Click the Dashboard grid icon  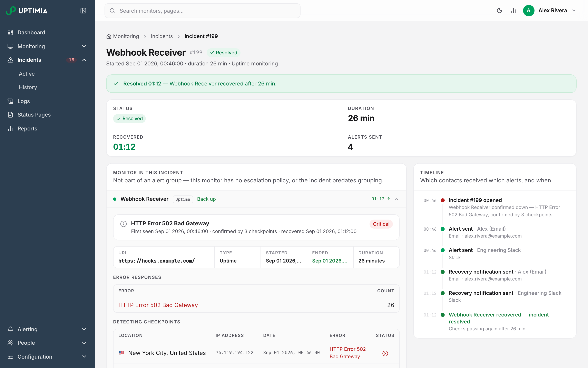coord(10,32)
